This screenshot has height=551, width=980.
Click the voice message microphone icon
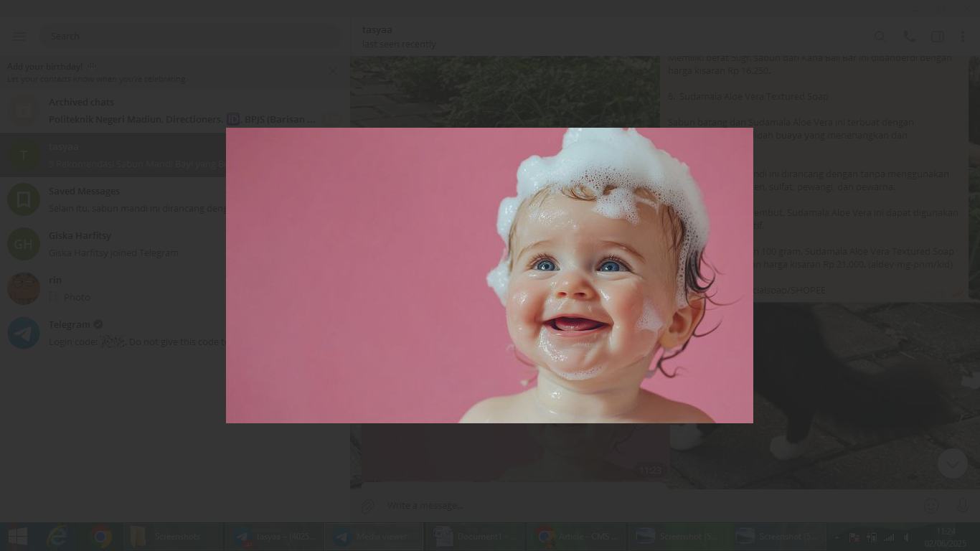coord(963,506)
